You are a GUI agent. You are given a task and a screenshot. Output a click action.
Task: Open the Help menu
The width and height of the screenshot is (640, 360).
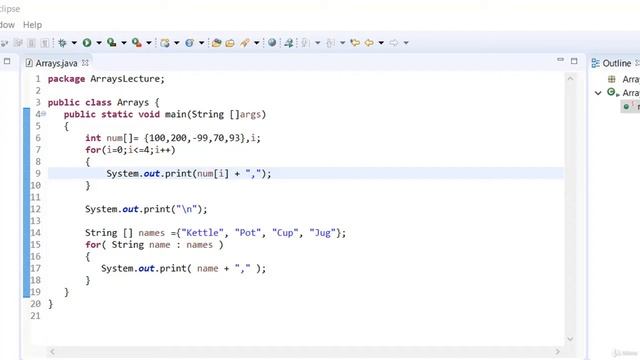click(32, 25)
